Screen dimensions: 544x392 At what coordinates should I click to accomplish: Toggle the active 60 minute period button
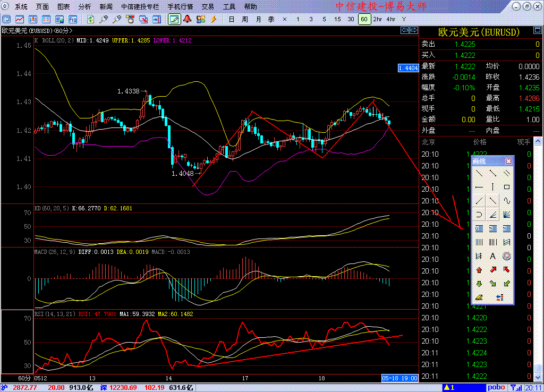click(364, 20)
